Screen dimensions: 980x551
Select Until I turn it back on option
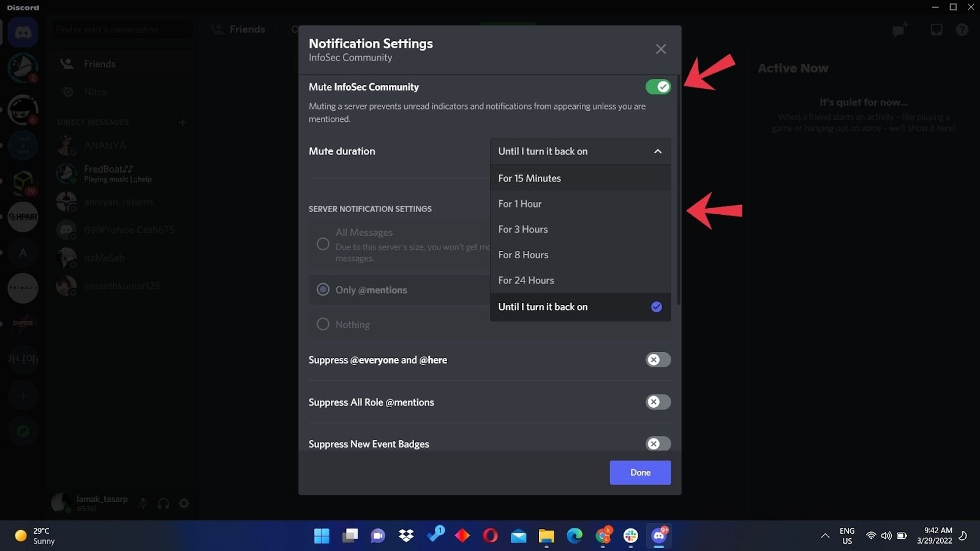click(x=580, y=307)
